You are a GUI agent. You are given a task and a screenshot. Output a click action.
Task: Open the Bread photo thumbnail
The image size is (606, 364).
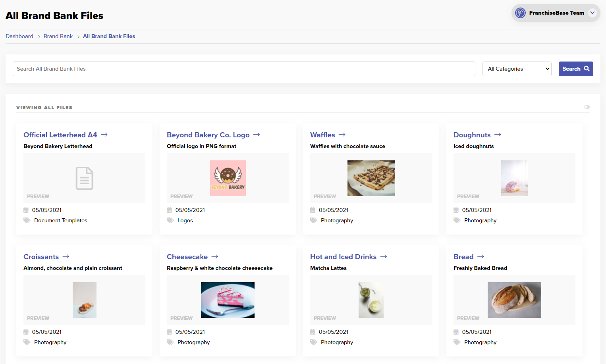tap(514, 300)
